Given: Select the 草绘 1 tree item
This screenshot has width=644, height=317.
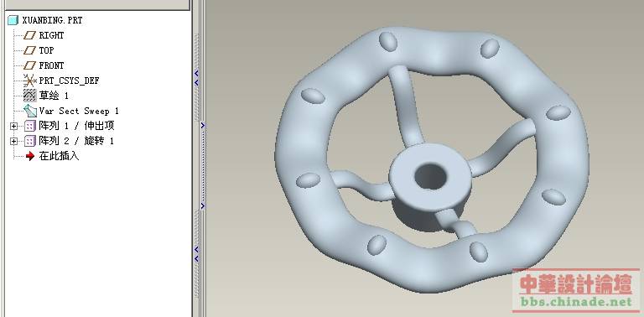Looking at the screenshot, I should click(54, 96).
